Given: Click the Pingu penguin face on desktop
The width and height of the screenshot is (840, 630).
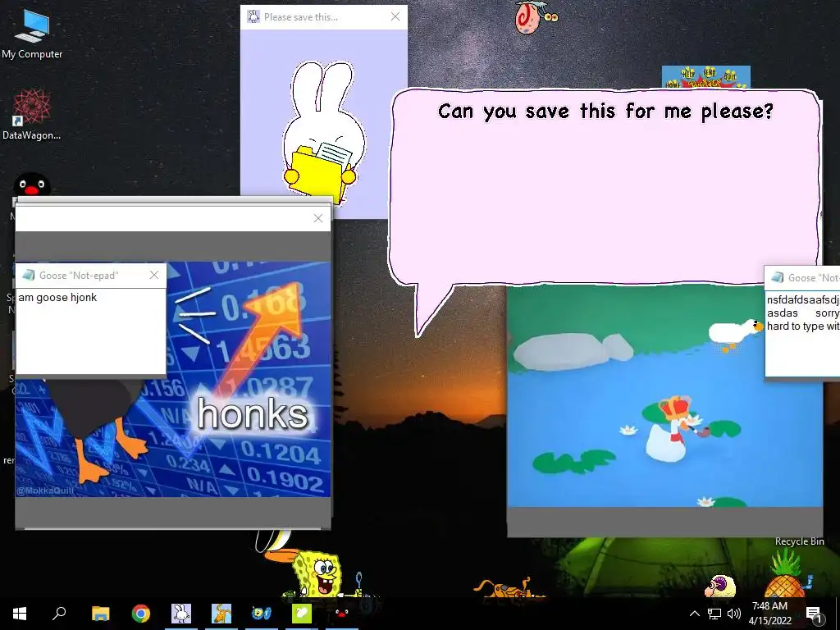Looking at the screenshot, I should click(32, 185).
